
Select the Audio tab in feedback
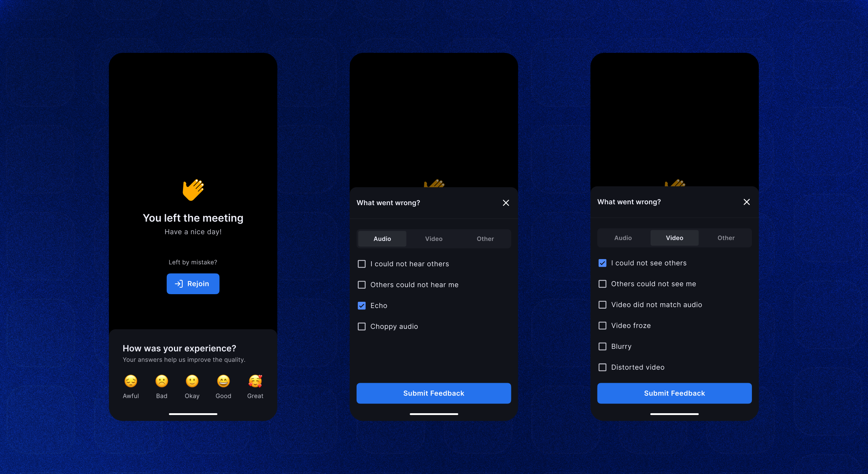(382, 238)
